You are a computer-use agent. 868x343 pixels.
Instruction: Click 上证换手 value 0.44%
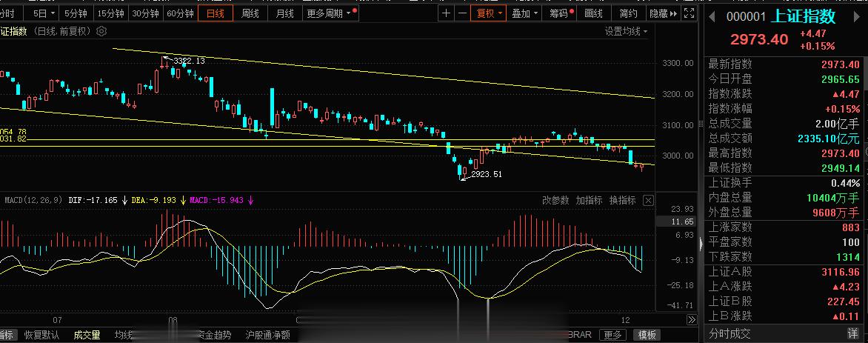[x=845, y=183]
